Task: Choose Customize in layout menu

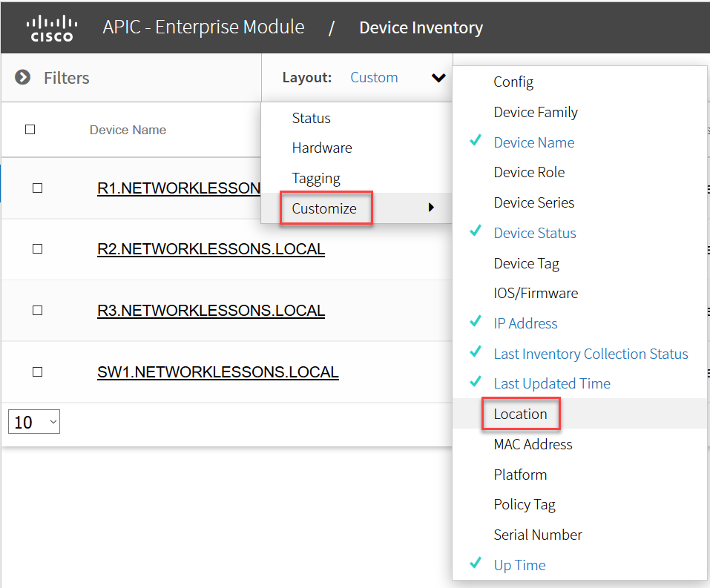Action: [324, 208]
